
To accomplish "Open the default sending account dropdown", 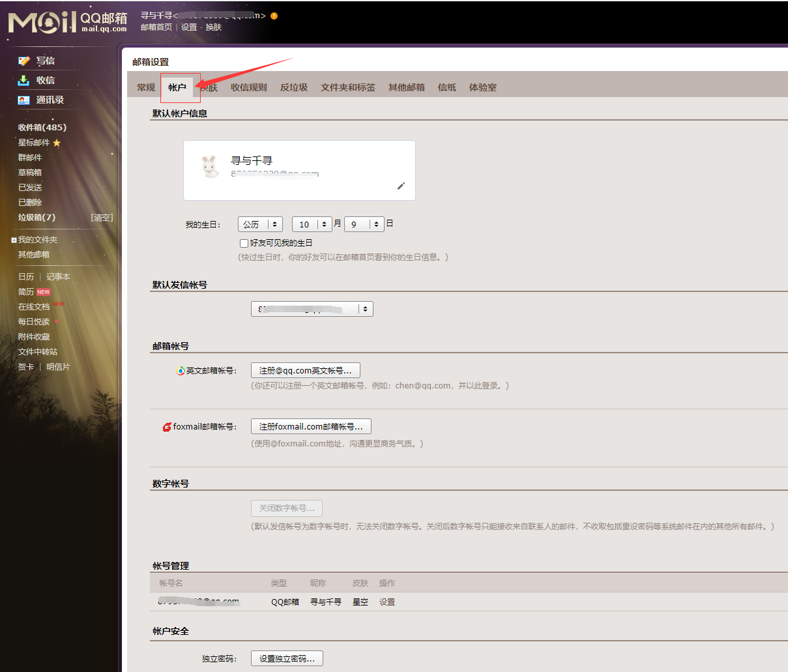I will pos(312,309).
